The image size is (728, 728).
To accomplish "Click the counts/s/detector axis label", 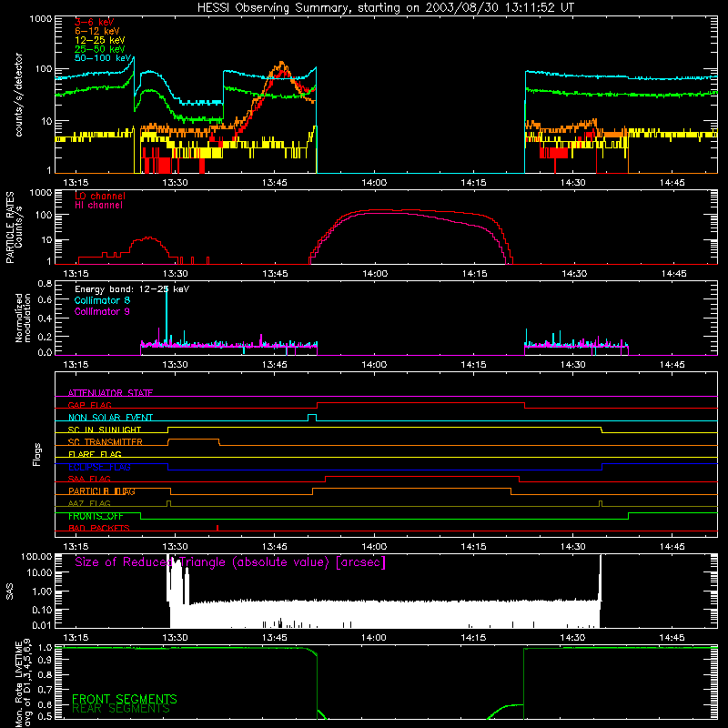I will 18,95.
